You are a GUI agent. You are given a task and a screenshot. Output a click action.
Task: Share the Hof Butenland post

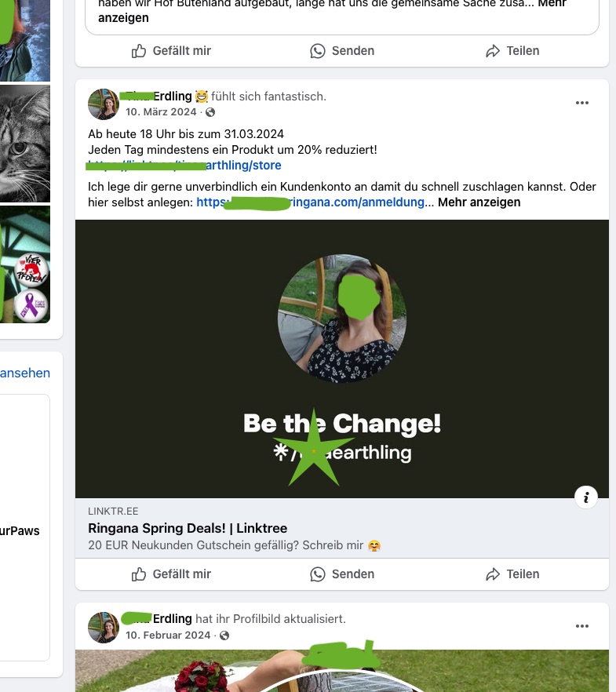[x=512, y=51]
